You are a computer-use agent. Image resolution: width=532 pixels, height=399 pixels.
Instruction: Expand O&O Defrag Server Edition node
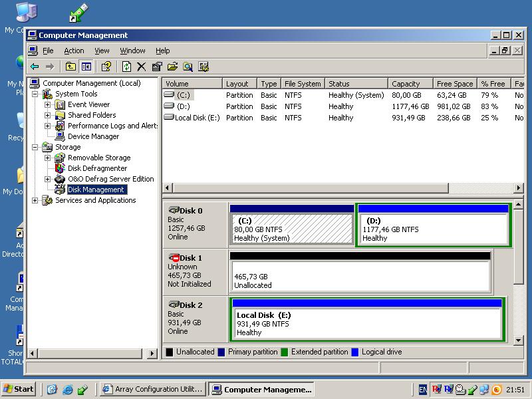(47, 179)
